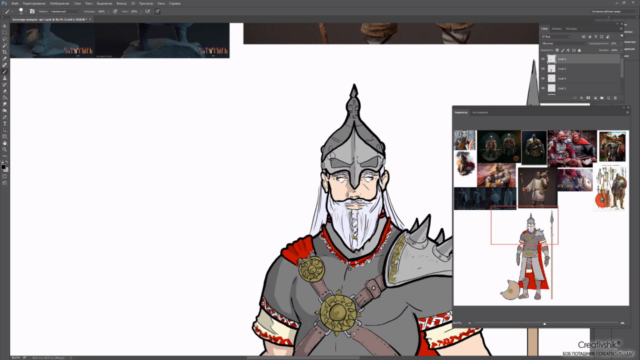This screenshot has width=640, height=360.
Task: Delete layer with trash icon
Action: (615, 98)
